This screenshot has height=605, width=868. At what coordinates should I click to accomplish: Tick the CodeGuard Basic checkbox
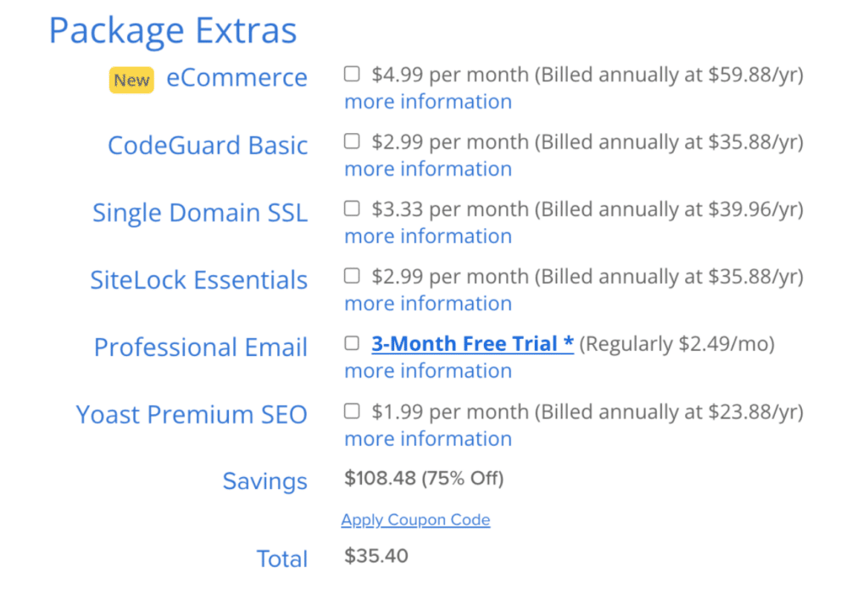click(352, 142)
